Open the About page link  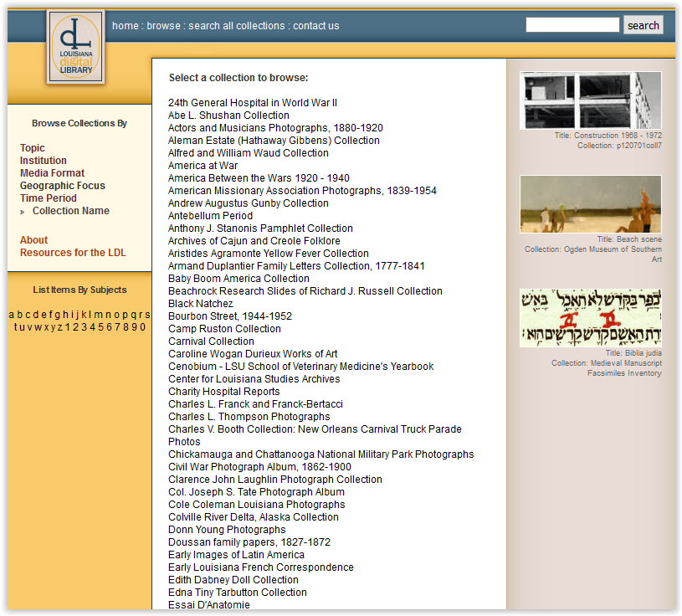34,240
